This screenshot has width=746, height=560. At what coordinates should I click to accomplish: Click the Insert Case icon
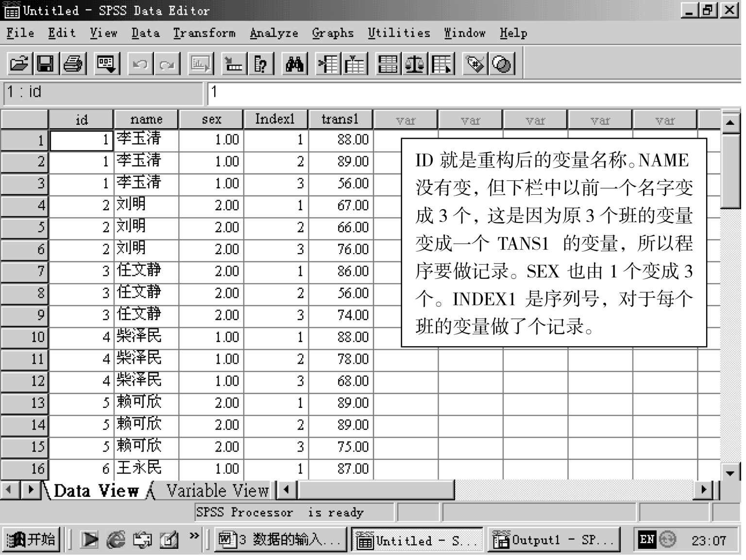pos(328,64)
